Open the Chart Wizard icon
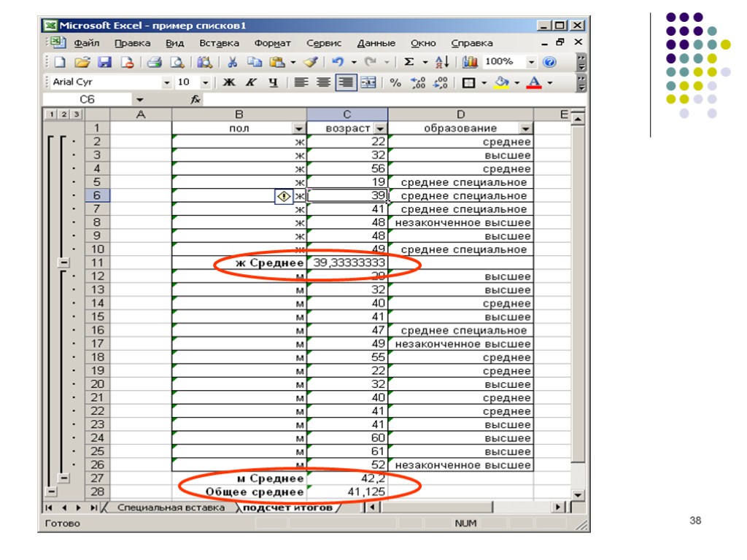This screenshot has width=747, height=560. [470, 62]
